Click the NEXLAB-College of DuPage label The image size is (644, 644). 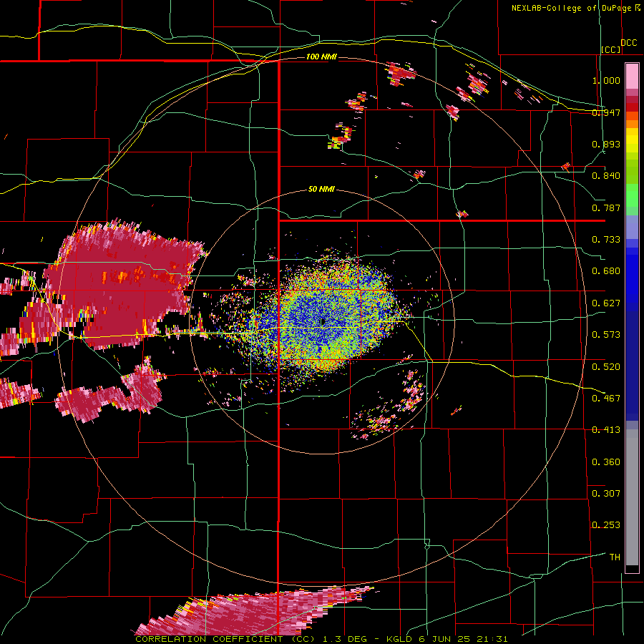[x=571, y=8]
